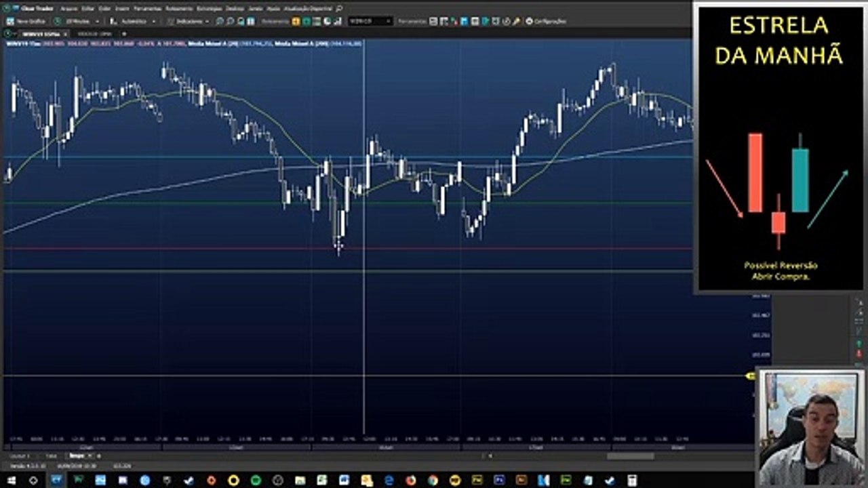Click the first Ferramentas toolbar icon

pyautogui.click(x=433, y=21)
